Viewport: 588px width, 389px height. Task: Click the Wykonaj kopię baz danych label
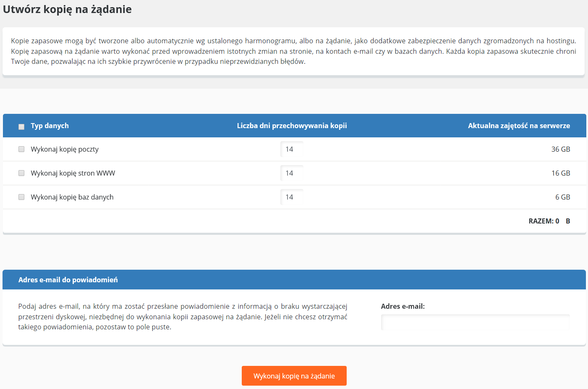[72, 197]
